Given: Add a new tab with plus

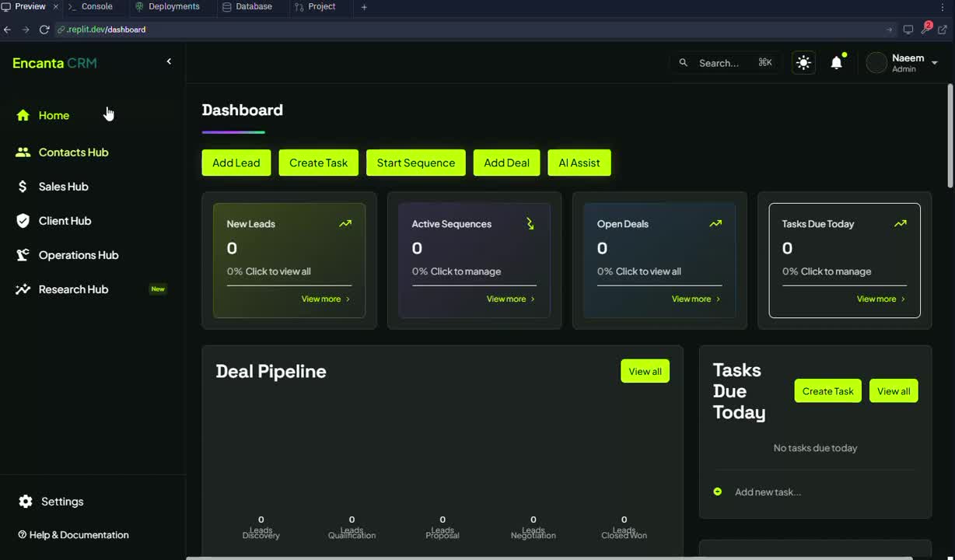Looking at the screenshot, I should point(364,6).
